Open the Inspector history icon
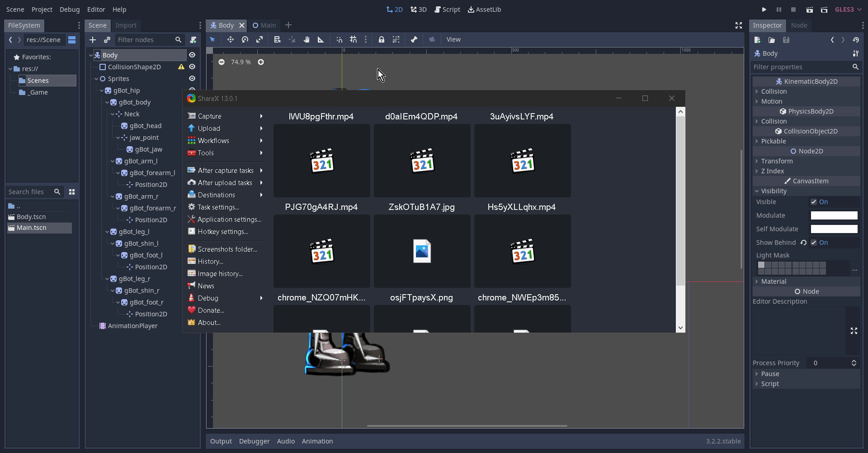This screenshot has width=868, height=453. (x=856, y=40)
